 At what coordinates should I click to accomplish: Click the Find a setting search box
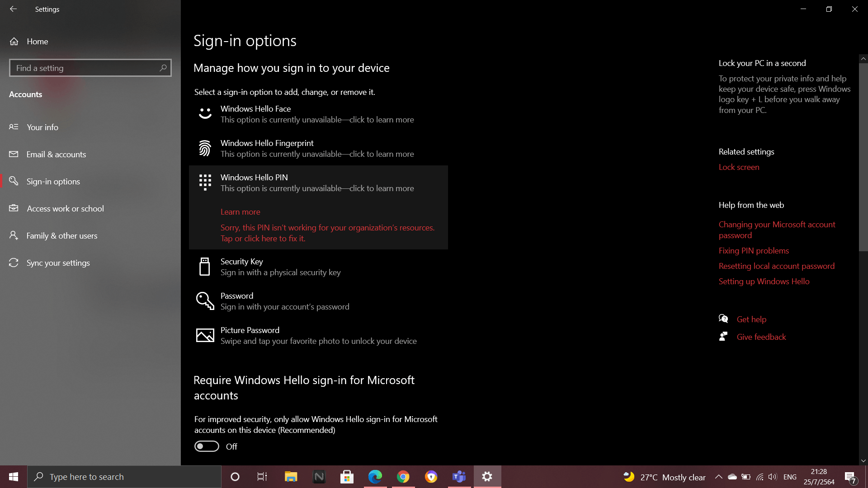tap(86, 68)
